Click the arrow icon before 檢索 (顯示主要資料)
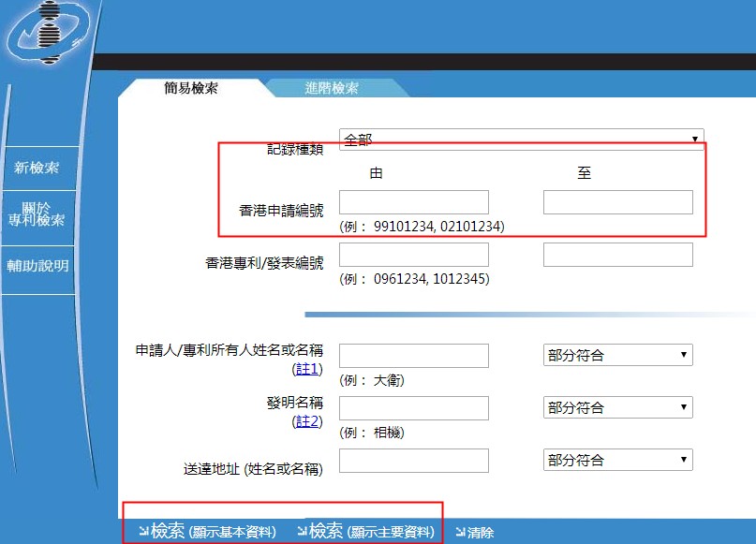Viewport: 756px width, 544px height. [303, 531]
